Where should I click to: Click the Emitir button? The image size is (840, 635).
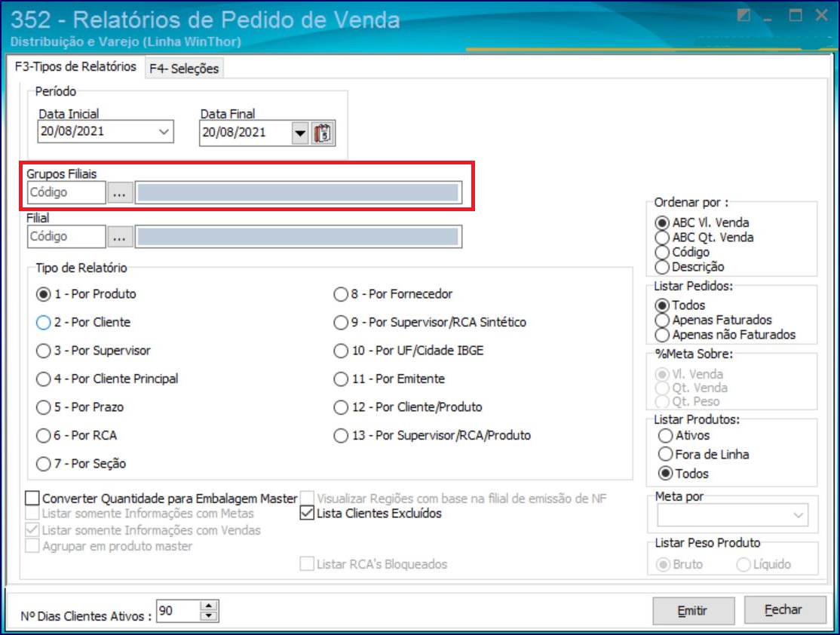point(693,611)
